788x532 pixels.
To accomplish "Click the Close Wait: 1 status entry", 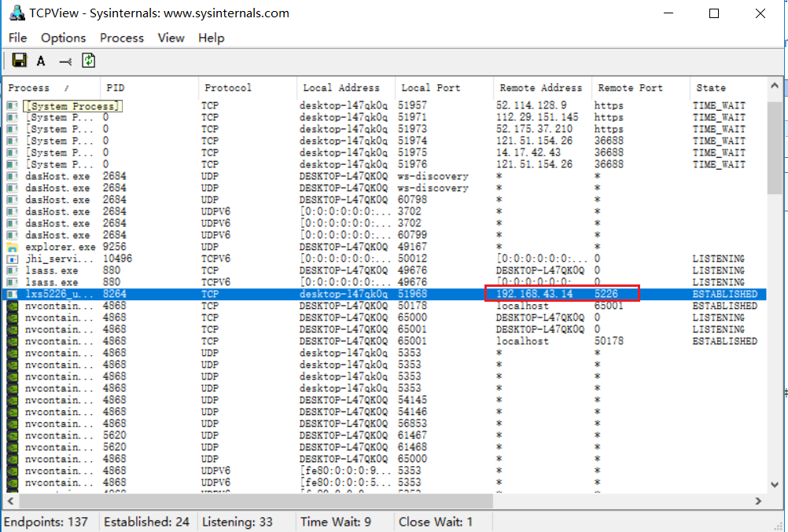I will pyautogui.click(x=436, y=522).
